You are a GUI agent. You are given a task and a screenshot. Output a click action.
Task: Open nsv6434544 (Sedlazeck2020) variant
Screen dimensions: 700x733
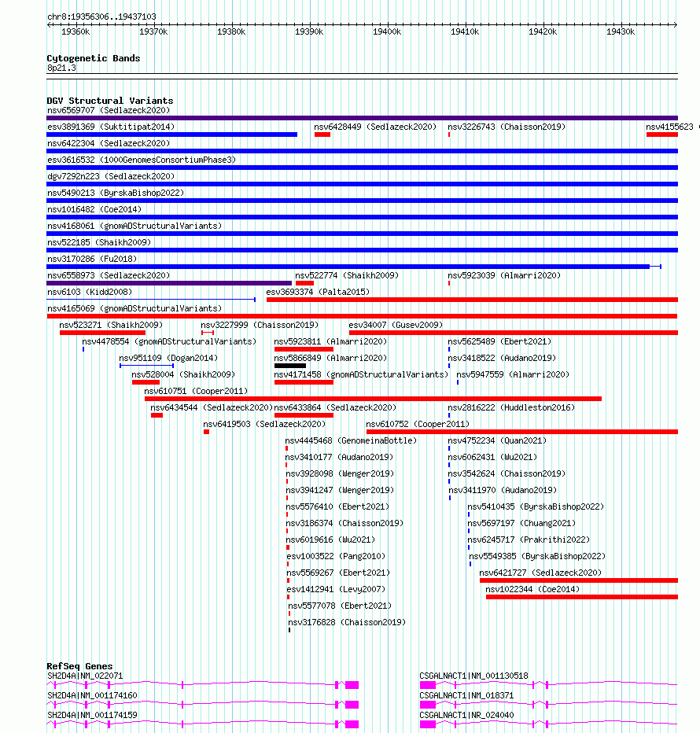pos(212,407)
